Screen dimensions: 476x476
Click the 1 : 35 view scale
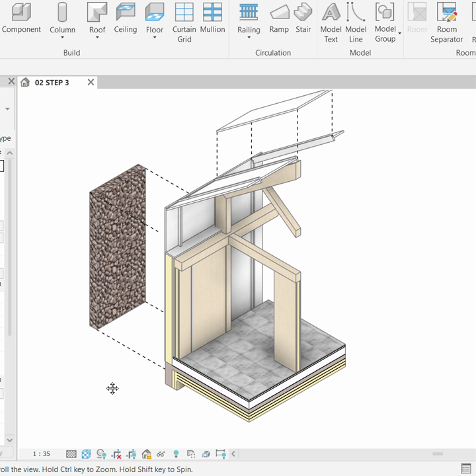click(42, 454)
